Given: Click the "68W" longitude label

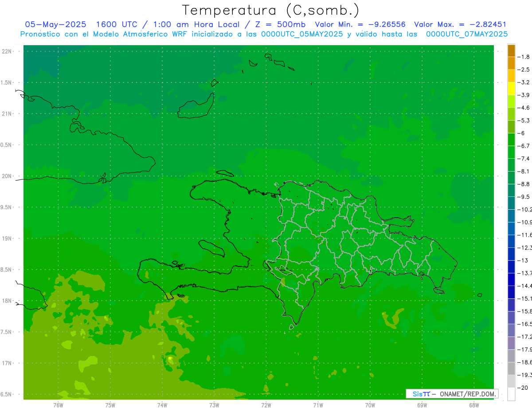Looking at the screenshot, I should [473, 405].
